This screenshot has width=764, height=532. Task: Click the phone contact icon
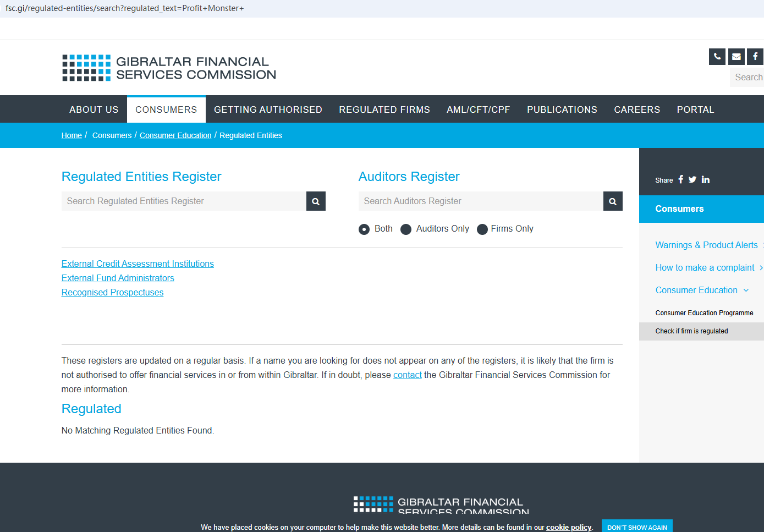(x=717, y=57)
